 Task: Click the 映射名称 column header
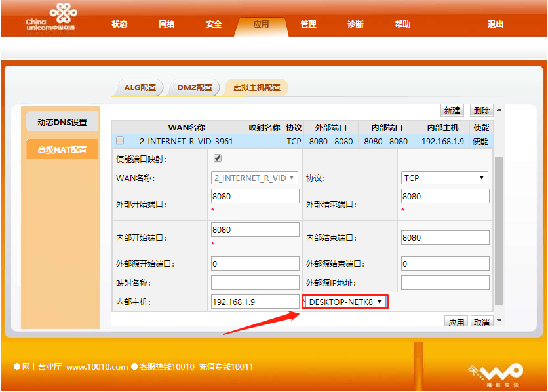click(x=264, y=128)
